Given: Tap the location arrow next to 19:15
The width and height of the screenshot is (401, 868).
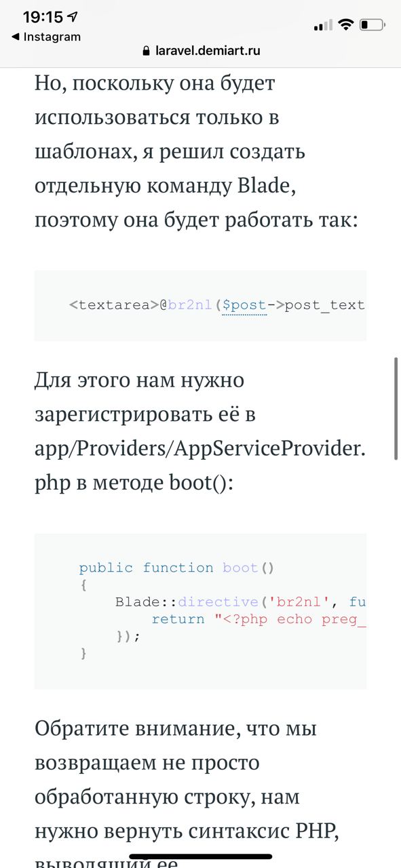Looking at the screenshot, I should click(x=73, y=17).
